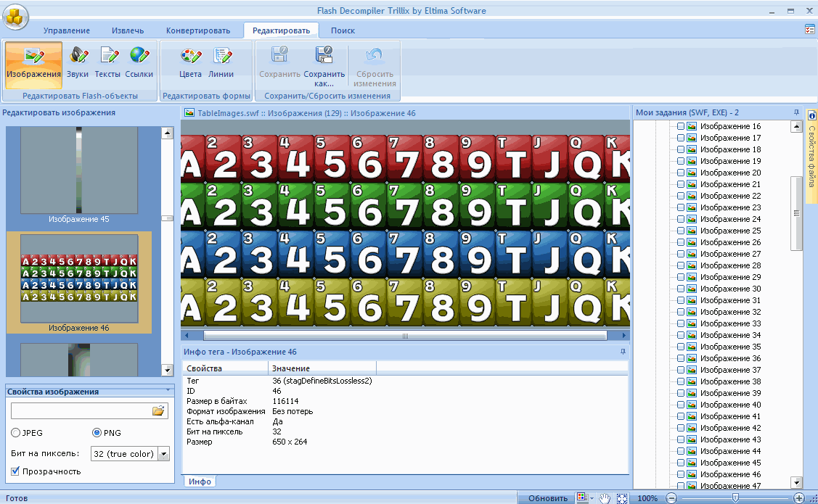Open the Звуки sound editor
The height and width of the screenshot is (504, 818).
click(x=78, y=62)
